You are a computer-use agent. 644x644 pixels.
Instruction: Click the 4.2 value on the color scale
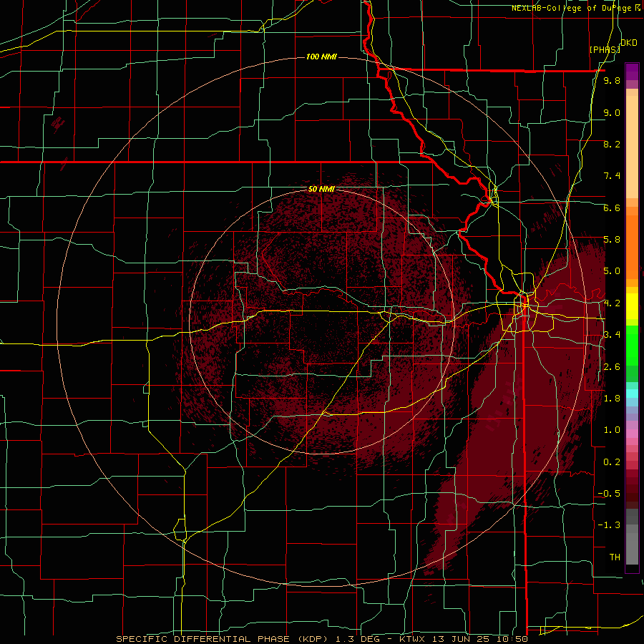tap(612, 303)
